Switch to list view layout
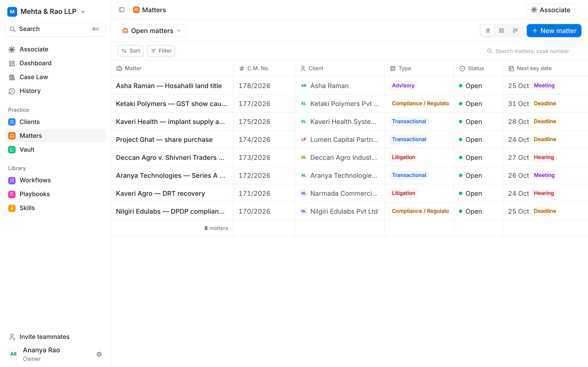Screen dimensions: 588x367 pyautogui.click(x=487, y=31)
